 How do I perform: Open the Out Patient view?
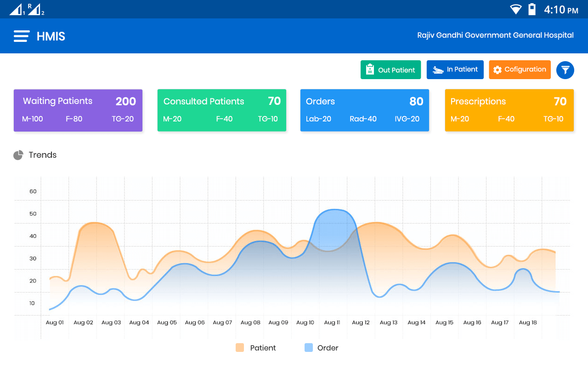(390, 70)
